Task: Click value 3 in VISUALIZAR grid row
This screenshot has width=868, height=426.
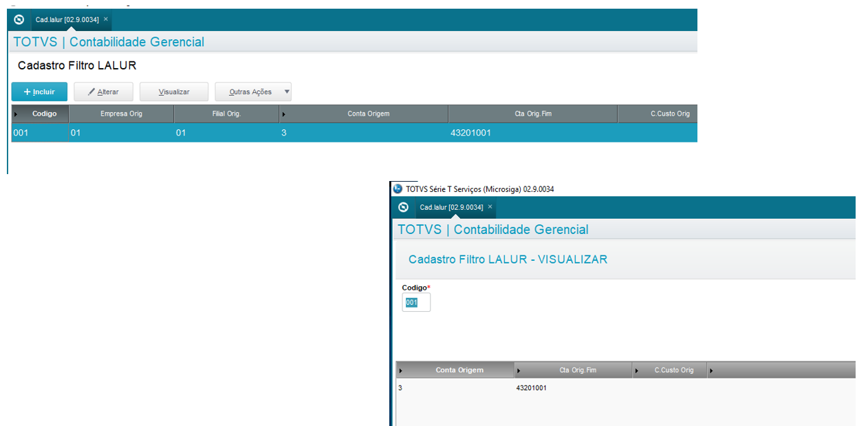Action: 400,388
